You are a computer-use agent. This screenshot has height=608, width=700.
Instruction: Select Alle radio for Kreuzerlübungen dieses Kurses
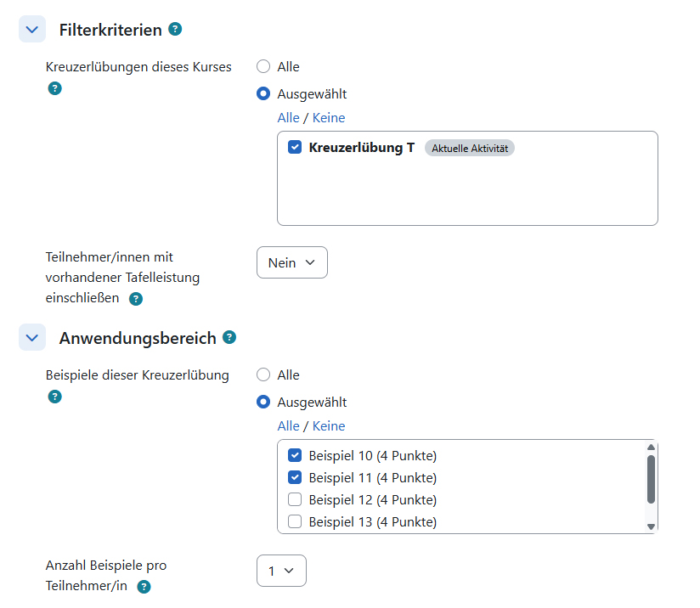263,66
